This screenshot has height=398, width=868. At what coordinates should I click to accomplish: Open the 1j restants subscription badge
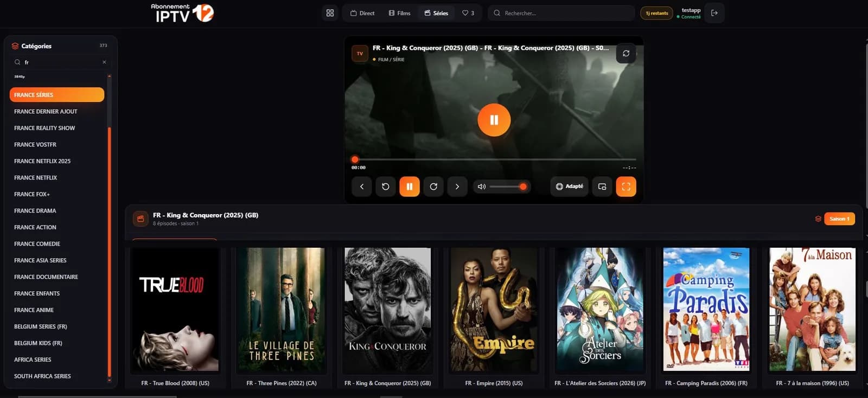pyautogui.click(x=656, y=13)
